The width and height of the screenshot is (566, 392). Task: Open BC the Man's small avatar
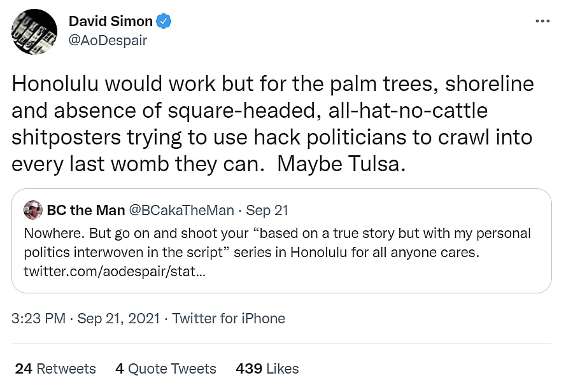point(33,210)
